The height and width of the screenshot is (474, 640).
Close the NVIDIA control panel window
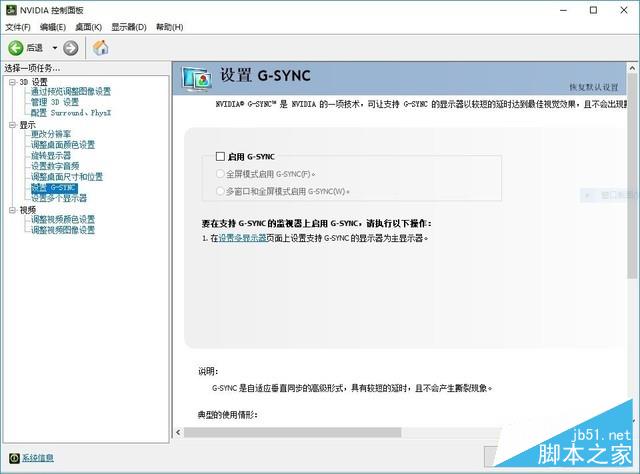coord(624,10)
